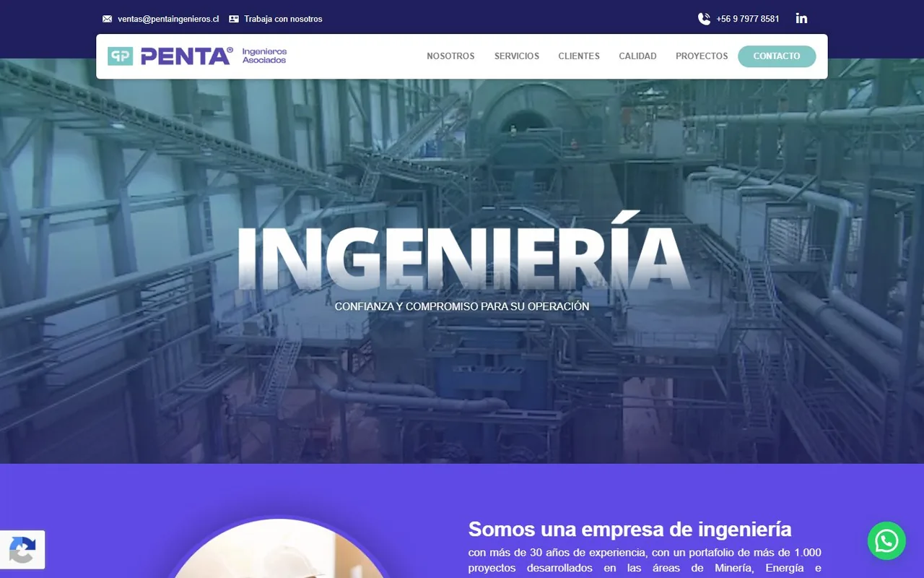The width and height of the screenshot is (924, 578).
Task: Click the heading Somos una empresa de ingeniería
Action: (630, 529)
